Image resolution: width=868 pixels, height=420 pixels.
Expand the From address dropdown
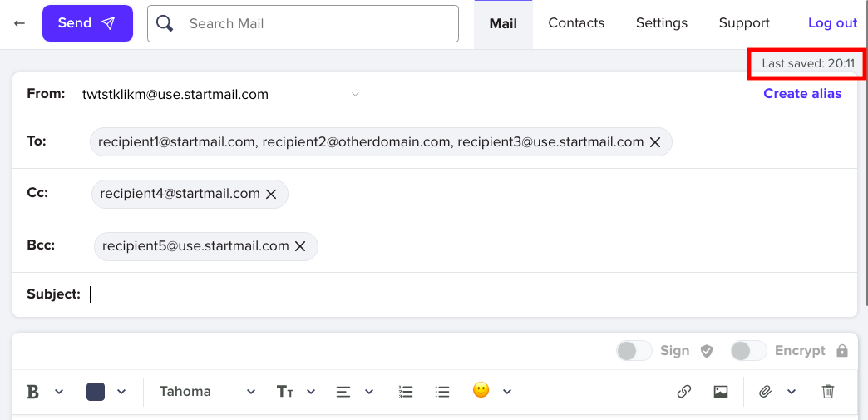[355, 94]
